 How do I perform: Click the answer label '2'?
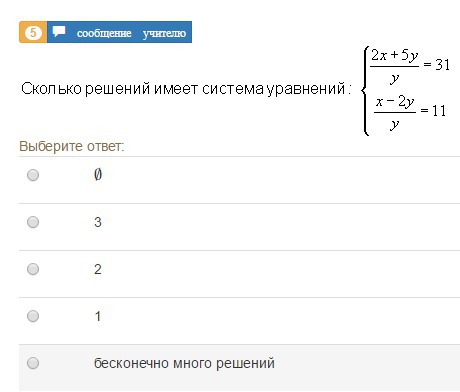point(98,269)
